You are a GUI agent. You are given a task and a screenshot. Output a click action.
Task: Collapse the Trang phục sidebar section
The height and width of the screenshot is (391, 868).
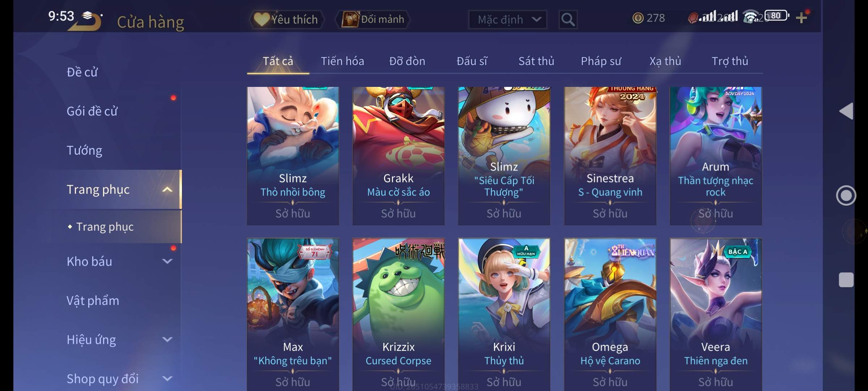click(x=167, y=189)
